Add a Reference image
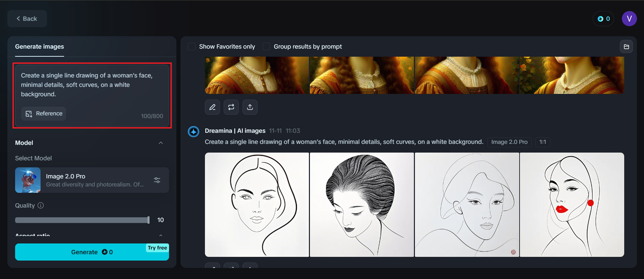644x279 pixels. pyautogui.click(x=44, y=113)
